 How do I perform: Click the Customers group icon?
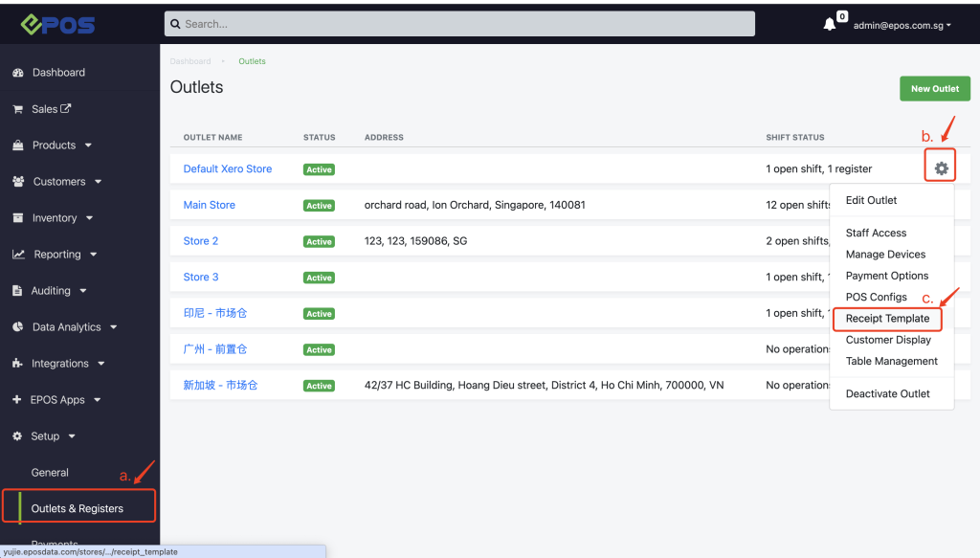coord(18,181)
